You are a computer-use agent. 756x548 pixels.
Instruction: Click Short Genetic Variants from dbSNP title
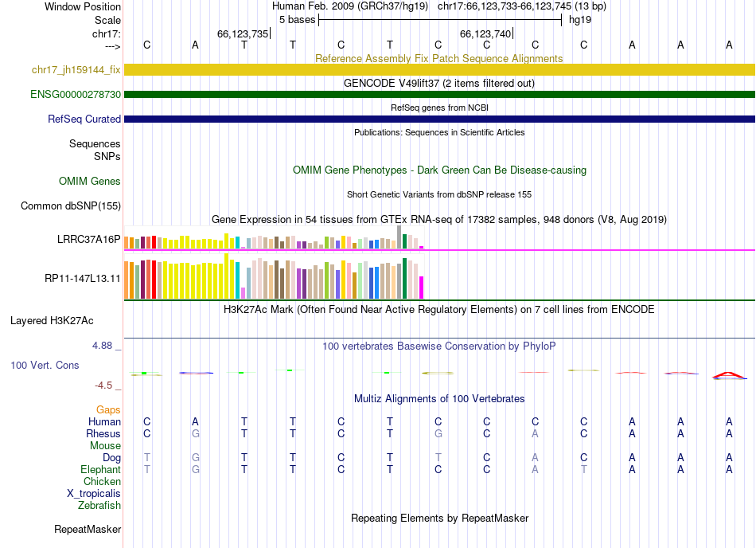click(x=439, y=194)
